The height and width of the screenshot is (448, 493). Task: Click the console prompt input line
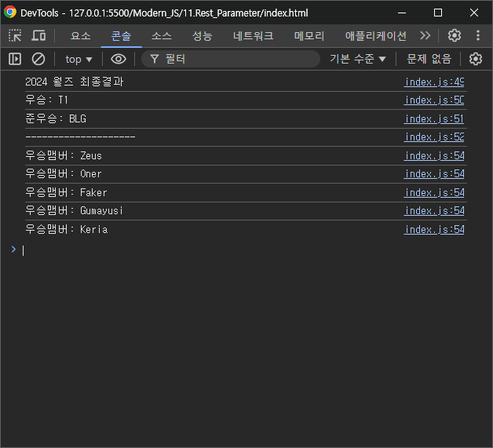point(245,250)
